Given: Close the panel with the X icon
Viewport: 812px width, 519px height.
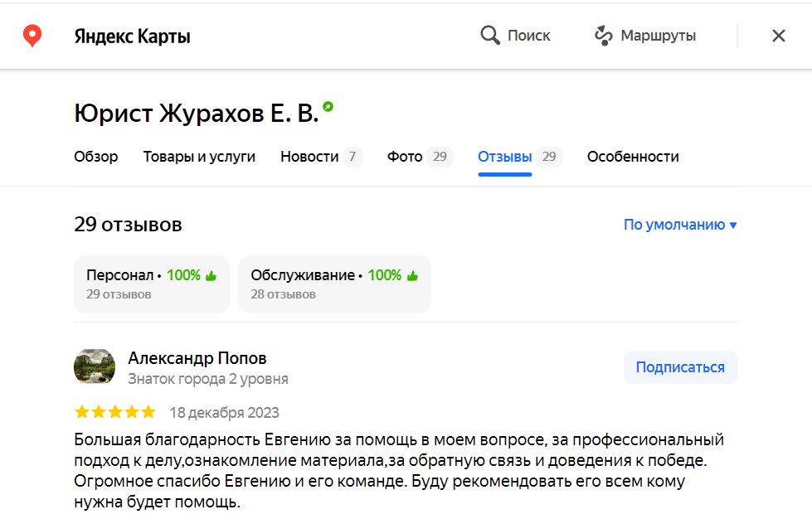Looking at the screenshot, I should click(x=778, y=36).
